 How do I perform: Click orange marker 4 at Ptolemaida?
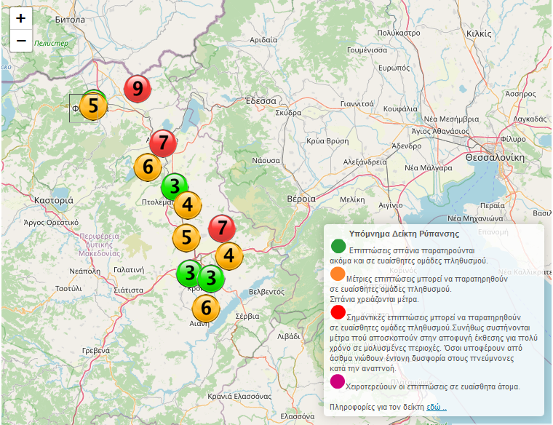(188, 205)
